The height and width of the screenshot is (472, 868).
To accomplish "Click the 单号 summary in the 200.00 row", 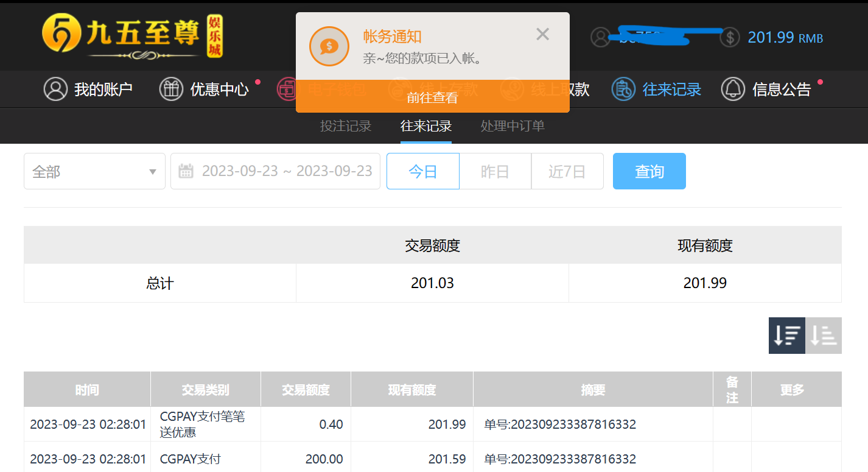I will (560, 459).
